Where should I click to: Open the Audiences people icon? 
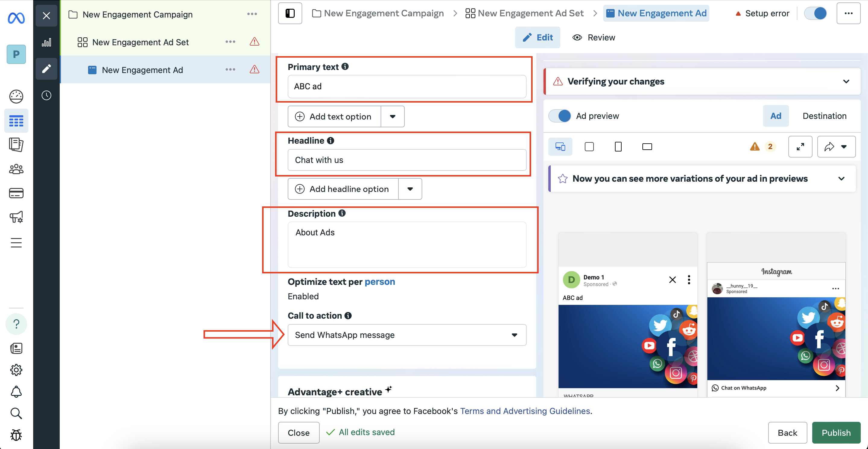[x=16, y=169]
